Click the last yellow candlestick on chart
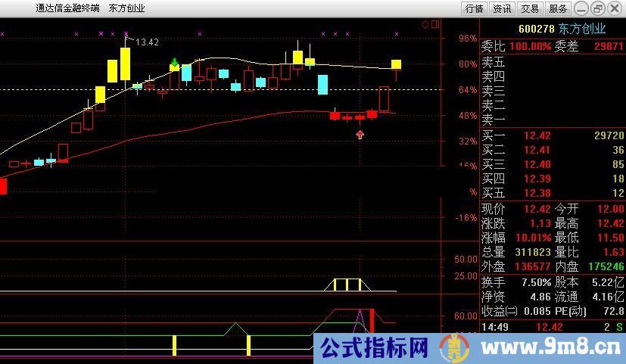 pyautogui.click(x=396, y=64)
